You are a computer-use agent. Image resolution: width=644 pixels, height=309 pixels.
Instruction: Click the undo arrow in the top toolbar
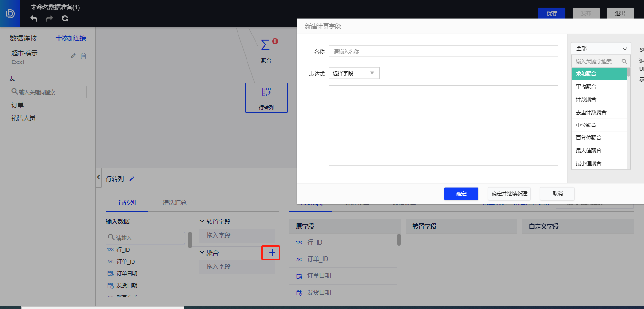coord(33,18)
